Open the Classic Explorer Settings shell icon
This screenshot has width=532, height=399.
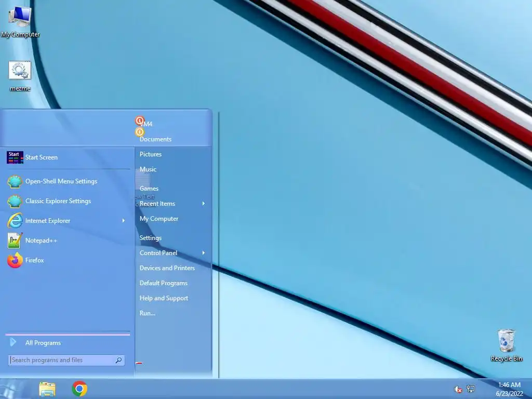point(15,201)
